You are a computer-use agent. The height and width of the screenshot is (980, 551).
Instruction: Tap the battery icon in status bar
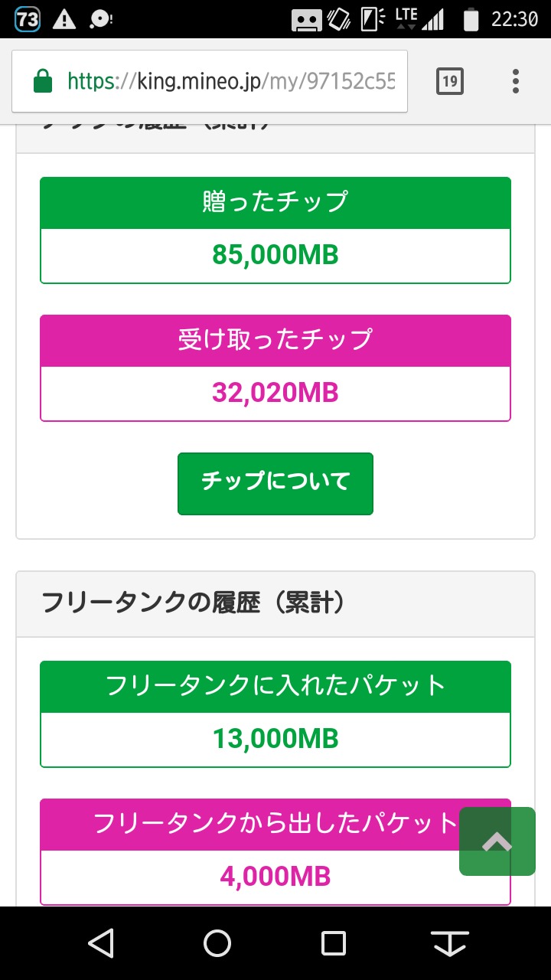pyautogui.click(x=471, y=19)
